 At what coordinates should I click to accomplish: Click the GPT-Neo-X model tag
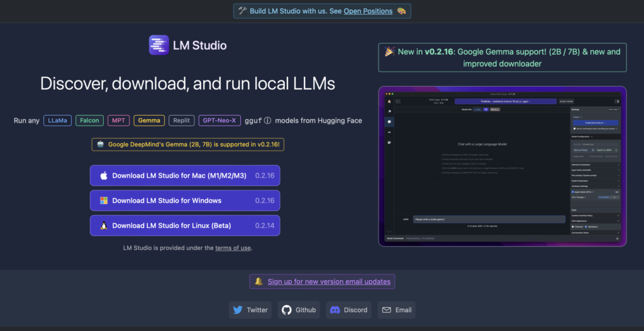pos(219,121)
